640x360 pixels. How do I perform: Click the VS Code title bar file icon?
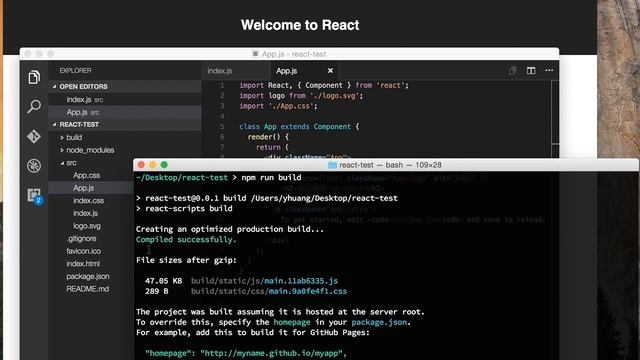[x=256, y=54]
